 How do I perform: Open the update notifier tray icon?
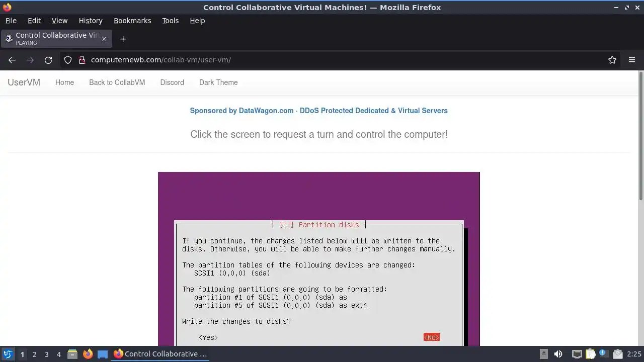[604, 354]
